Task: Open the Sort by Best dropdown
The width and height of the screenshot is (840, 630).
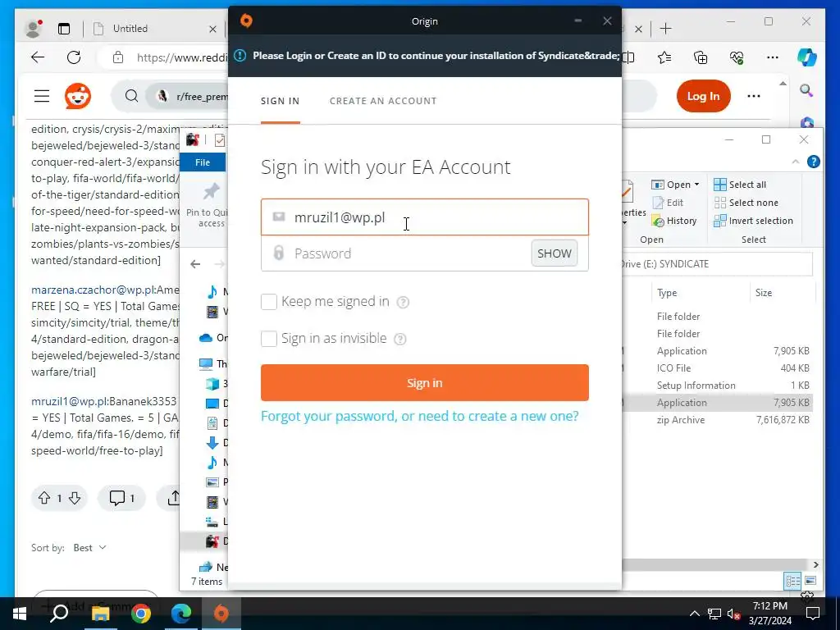Action: click(x=89, y=547)
